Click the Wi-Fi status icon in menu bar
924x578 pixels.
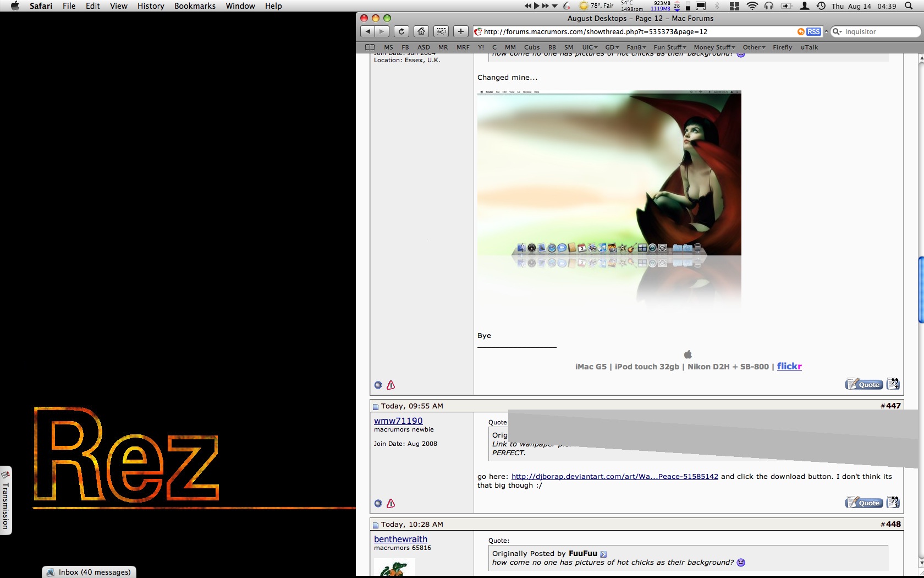(x=752, y=6)
